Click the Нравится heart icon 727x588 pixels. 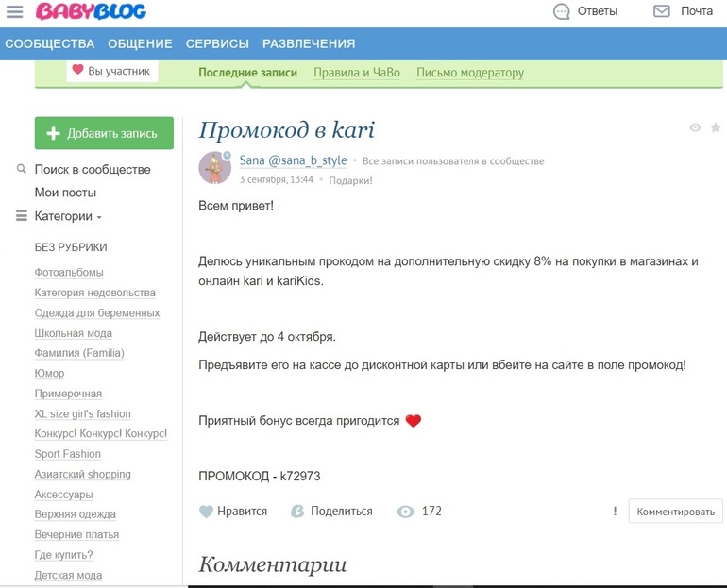click(x=206, y=512)
